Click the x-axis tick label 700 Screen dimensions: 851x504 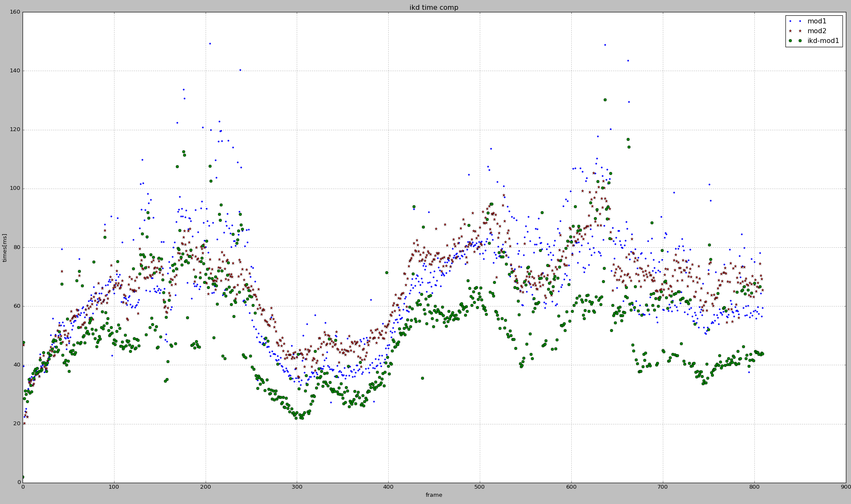coord(662,487)
